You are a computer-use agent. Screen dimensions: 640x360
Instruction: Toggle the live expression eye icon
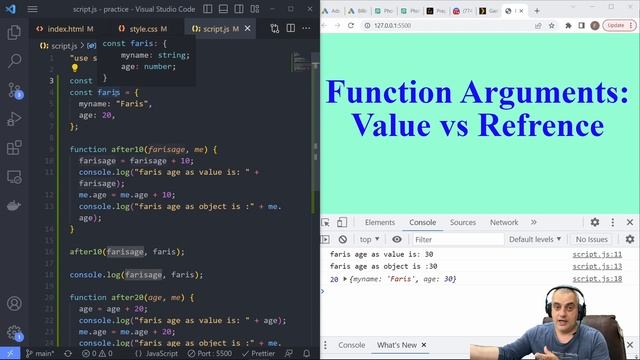396,239
